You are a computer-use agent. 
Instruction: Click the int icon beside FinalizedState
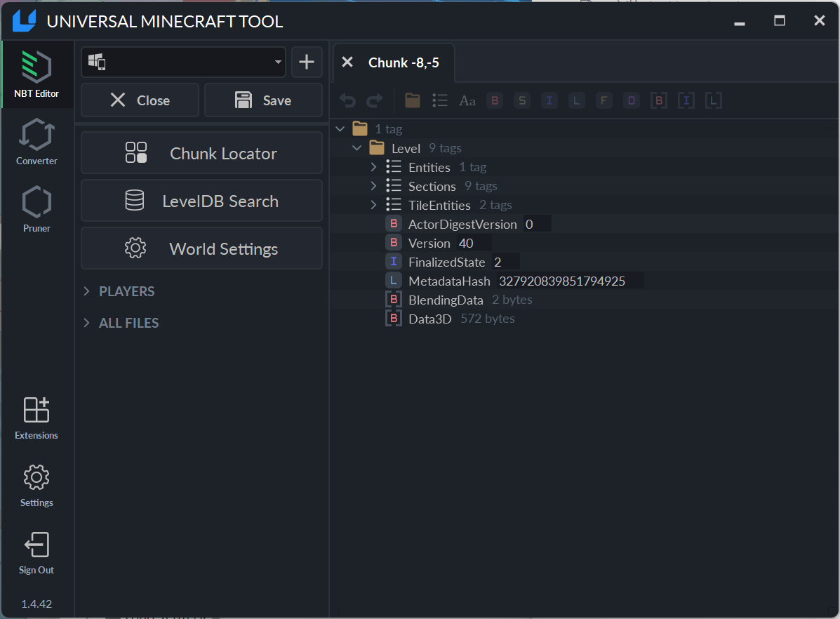click(x=394, y=262)
